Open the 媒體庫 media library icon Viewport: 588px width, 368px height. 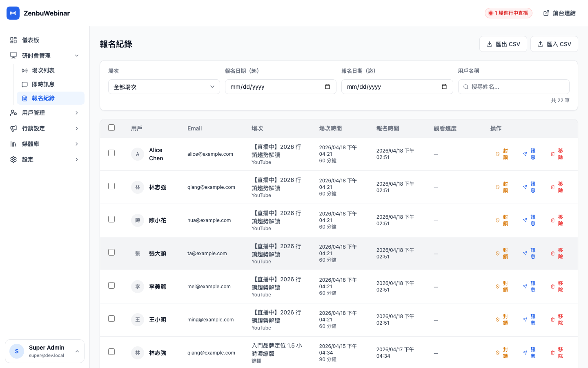[x=13, y=144]
